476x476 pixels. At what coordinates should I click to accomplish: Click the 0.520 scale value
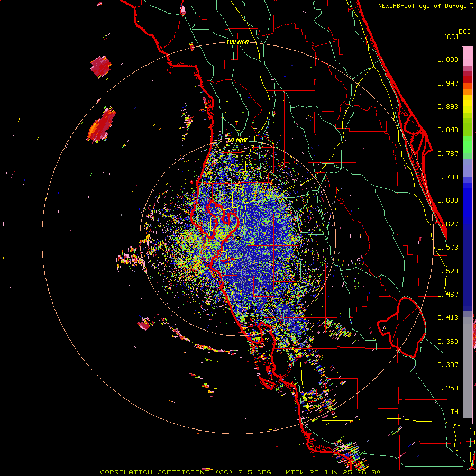point(448,271)
